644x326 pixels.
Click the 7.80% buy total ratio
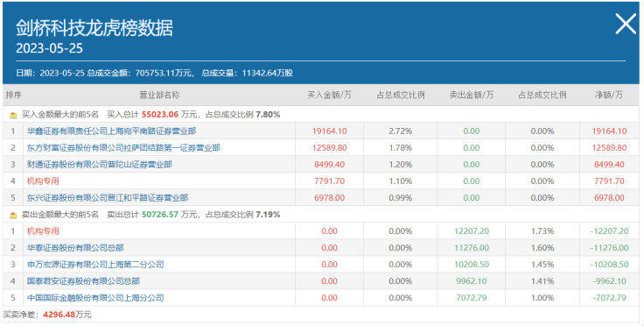click(268, 115)
